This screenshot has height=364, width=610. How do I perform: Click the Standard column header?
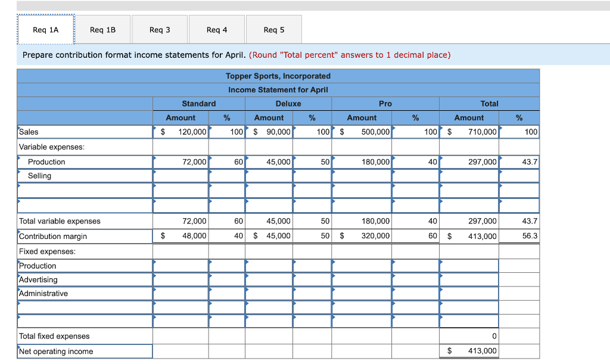click(199, 104)
